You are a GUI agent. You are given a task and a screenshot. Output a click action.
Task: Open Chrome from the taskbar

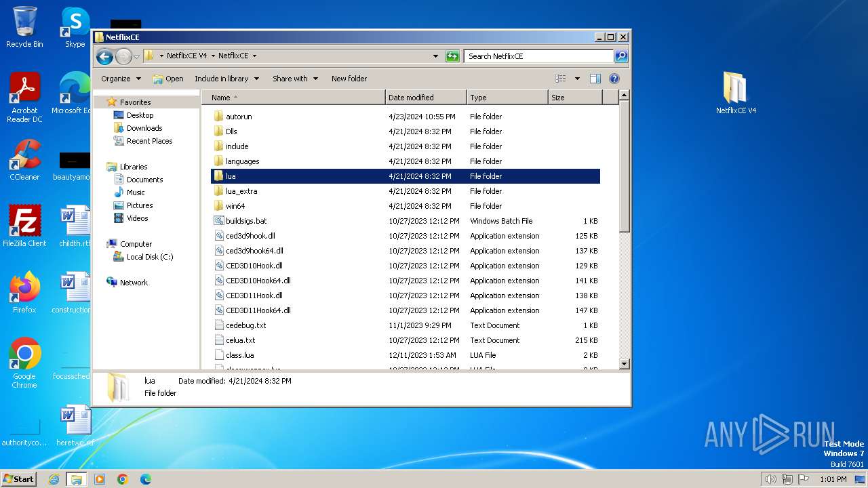point(123,479)
